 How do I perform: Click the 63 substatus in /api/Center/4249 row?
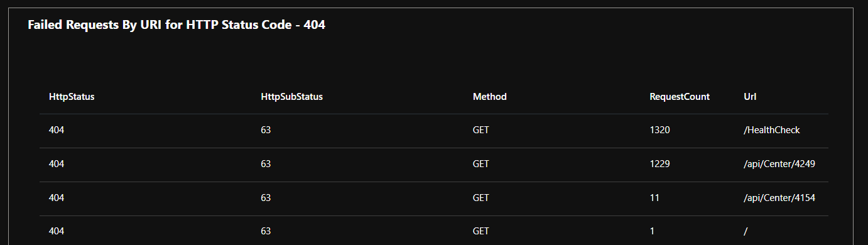(x=266, y=164)
